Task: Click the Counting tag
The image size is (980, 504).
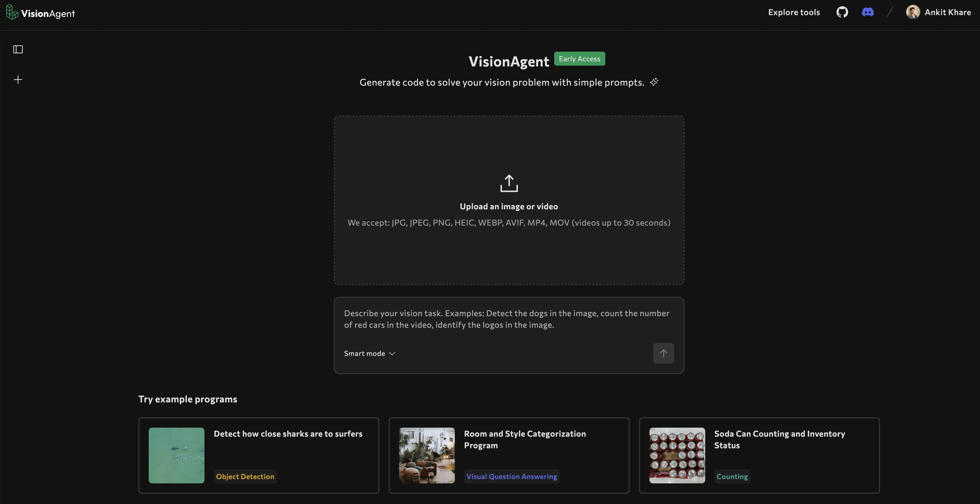Action: click(732, 476)
